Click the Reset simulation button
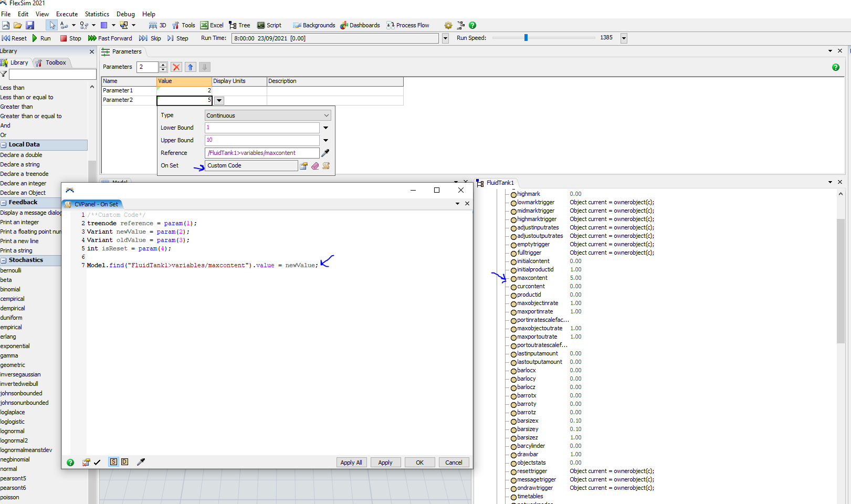851x504 pixels. [14, 38]
